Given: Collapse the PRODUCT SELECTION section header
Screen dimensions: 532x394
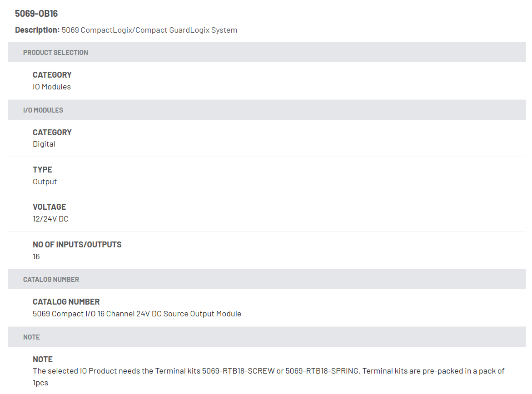Looking at the screenshot, I should (267, 52).
